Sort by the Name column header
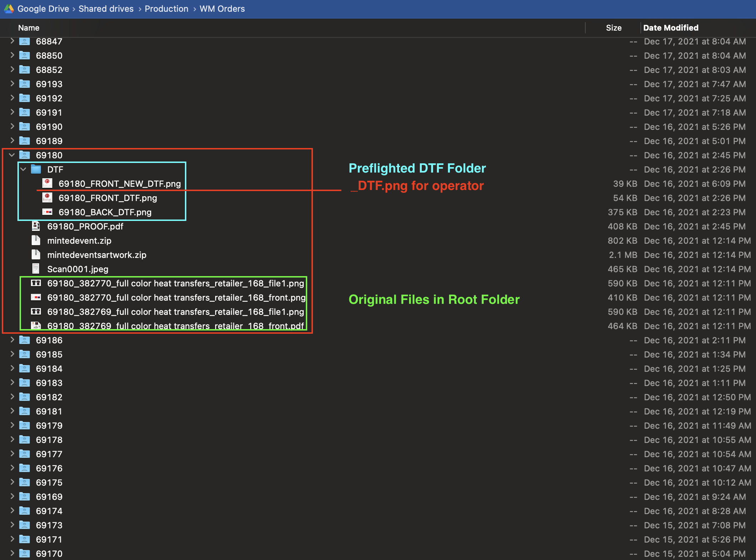Viewport: 756px width, 560px height. [x=29, y=28]
